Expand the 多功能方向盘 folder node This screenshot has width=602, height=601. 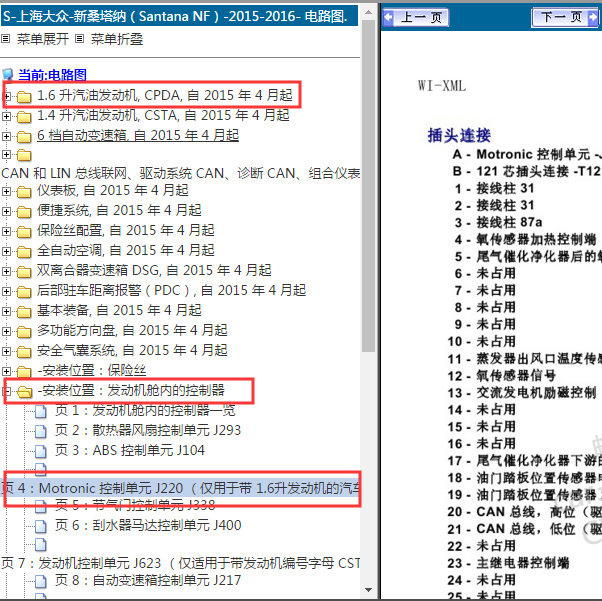[x=6, y=331]
